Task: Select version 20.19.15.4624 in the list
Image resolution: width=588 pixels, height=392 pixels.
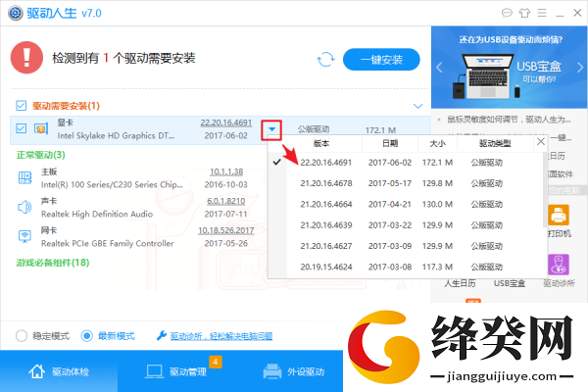Action: click(406, 268)
